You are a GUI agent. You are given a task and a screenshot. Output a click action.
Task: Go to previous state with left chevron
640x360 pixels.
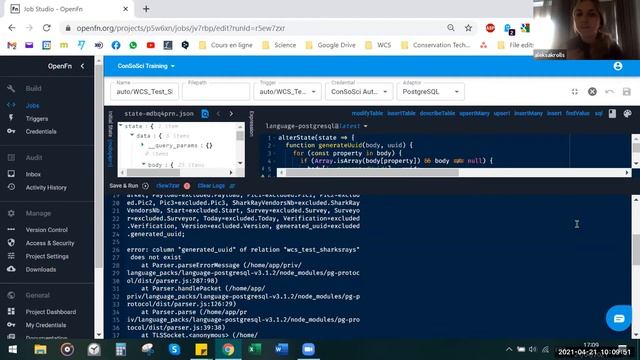218,114
